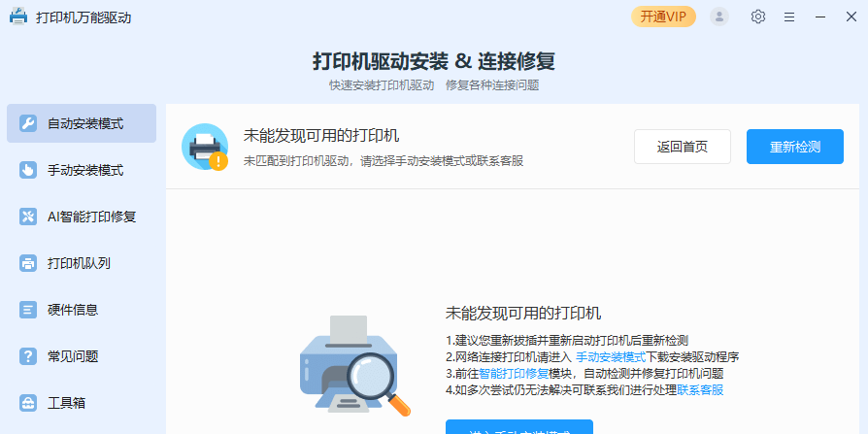
Task: Click the partly visible 进入手动安装模式 button
Action: [519, 427]
